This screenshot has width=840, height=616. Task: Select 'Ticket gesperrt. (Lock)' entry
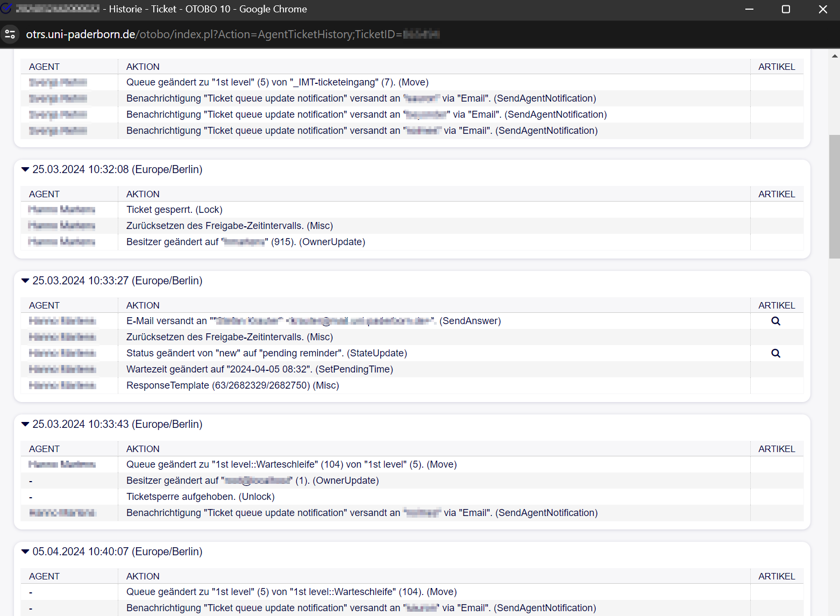click(174, 210)
